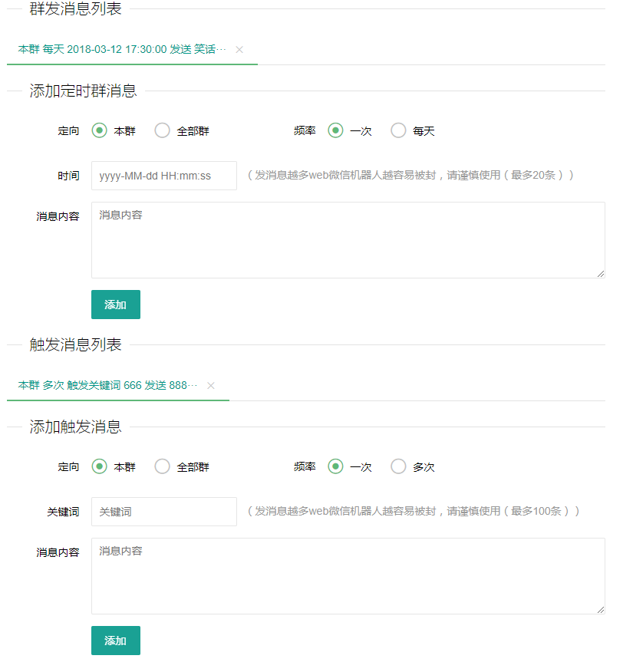Click 添加 button under trigger message form
The image size is (623, 672).
116,641
